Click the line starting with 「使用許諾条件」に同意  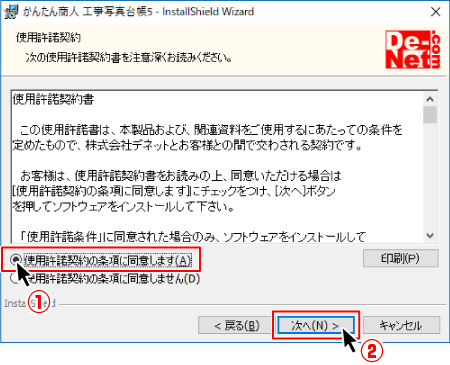coord(192,237)
